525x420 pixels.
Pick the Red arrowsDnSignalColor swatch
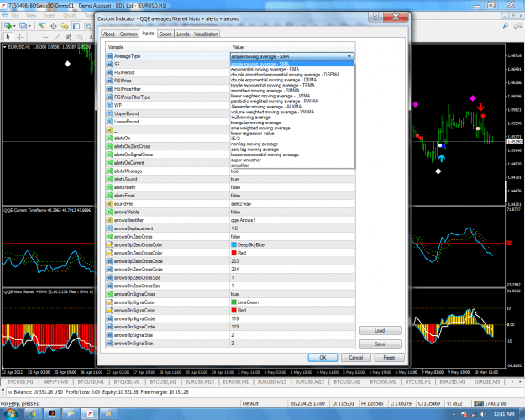(x=234, y=311)
